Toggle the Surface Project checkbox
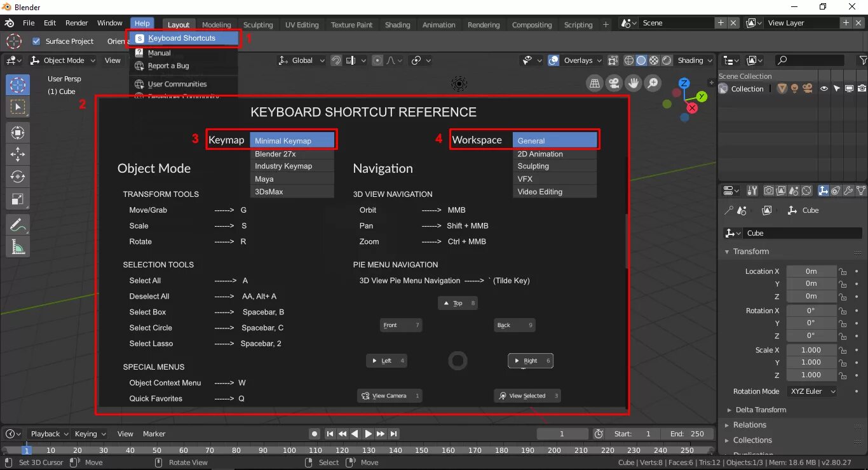 tap(36, 41)
